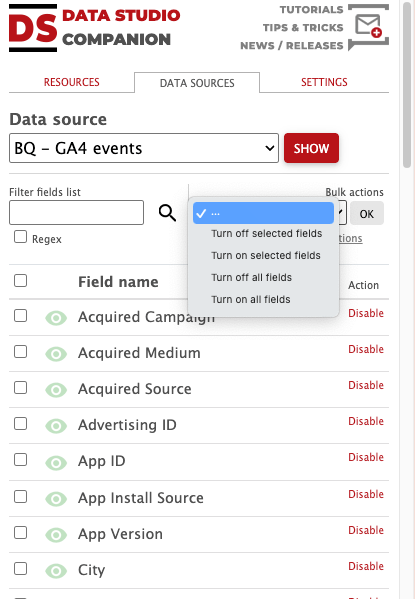Toggle eye icon for App Install Source
Image resolution: width=415 pixels, height=599 pixels.
pos(56,499)
